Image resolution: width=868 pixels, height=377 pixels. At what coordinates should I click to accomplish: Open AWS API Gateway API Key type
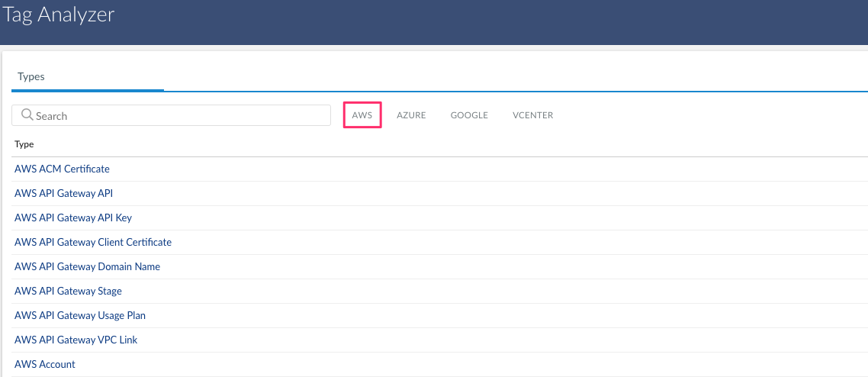73,217
